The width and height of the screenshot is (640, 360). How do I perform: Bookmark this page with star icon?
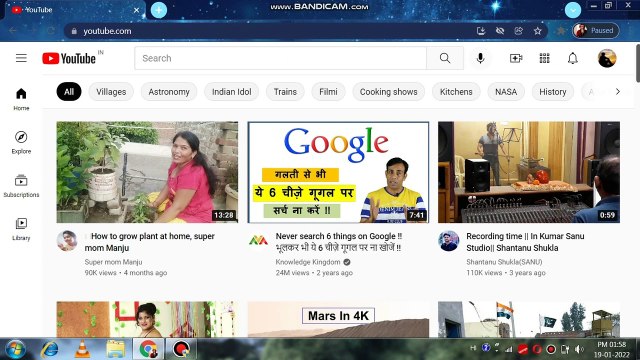(538, 31)
